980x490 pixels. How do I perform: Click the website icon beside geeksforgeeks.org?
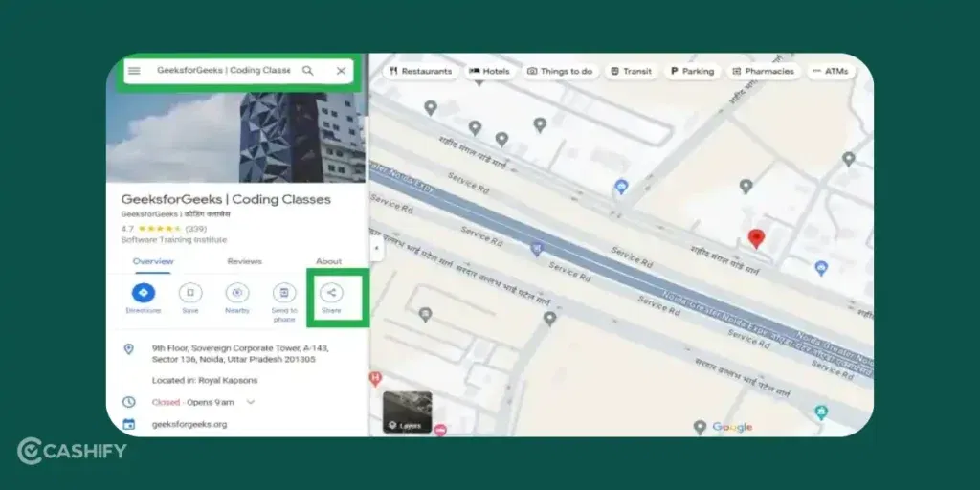(x=128, y=424)
